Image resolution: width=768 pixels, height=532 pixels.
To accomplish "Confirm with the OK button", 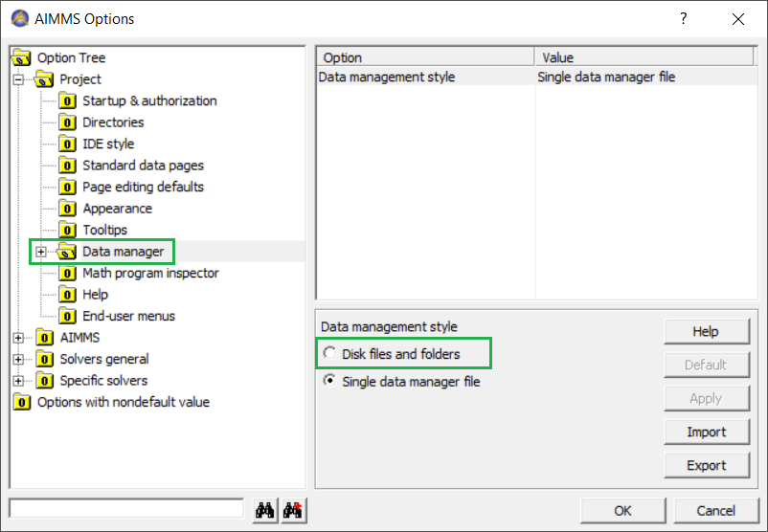I will tap(623, 510).
